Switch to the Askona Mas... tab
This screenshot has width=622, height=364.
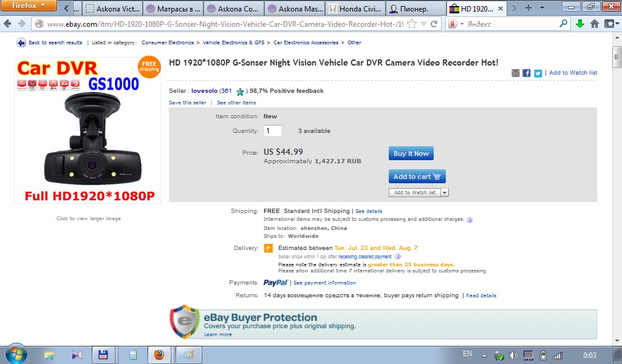(x=295, y=8)
